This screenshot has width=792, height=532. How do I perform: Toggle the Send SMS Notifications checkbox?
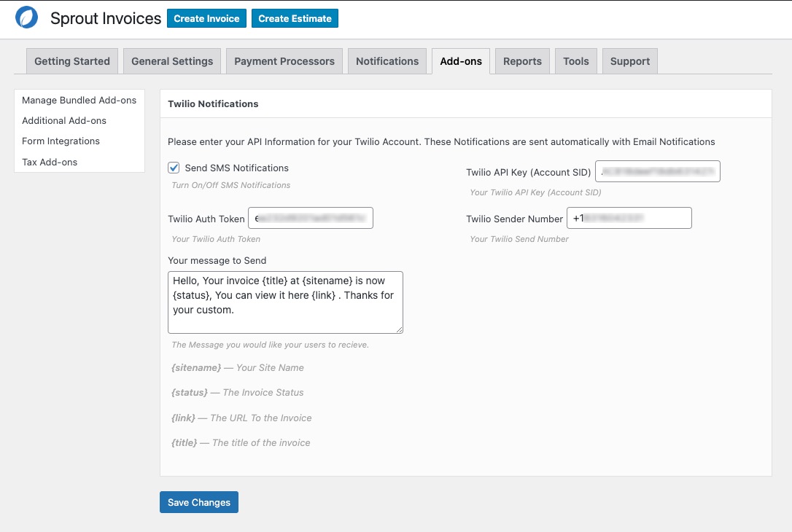point(174,168)
